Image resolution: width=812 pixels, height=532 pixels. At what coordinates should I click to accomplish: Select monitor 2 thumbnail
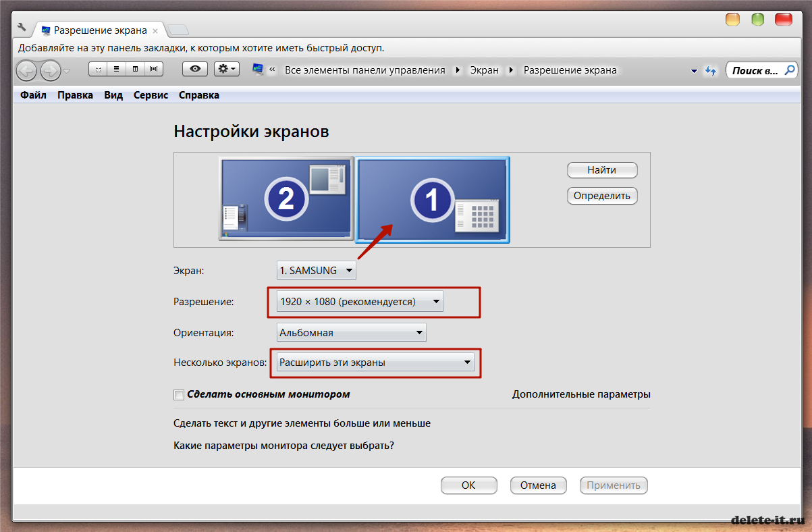286,198
